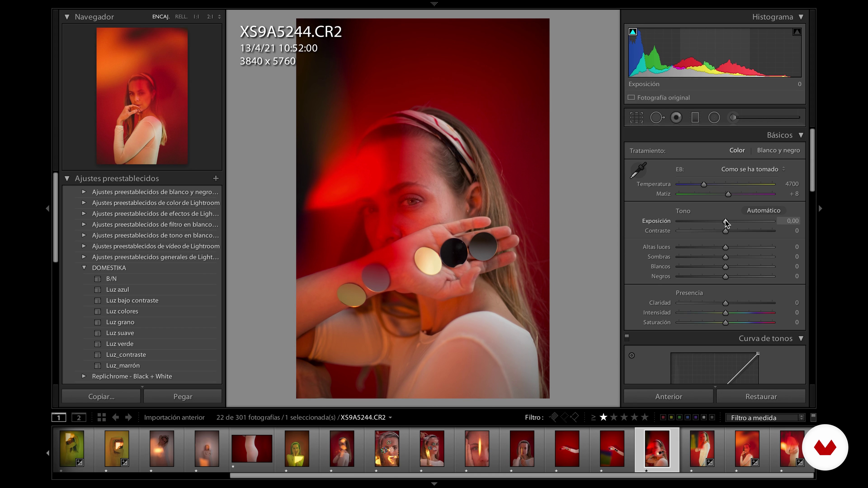Filter by rejected photos flag icon
The height and width of the screenshot is (488, 868).
click(575, 417)
